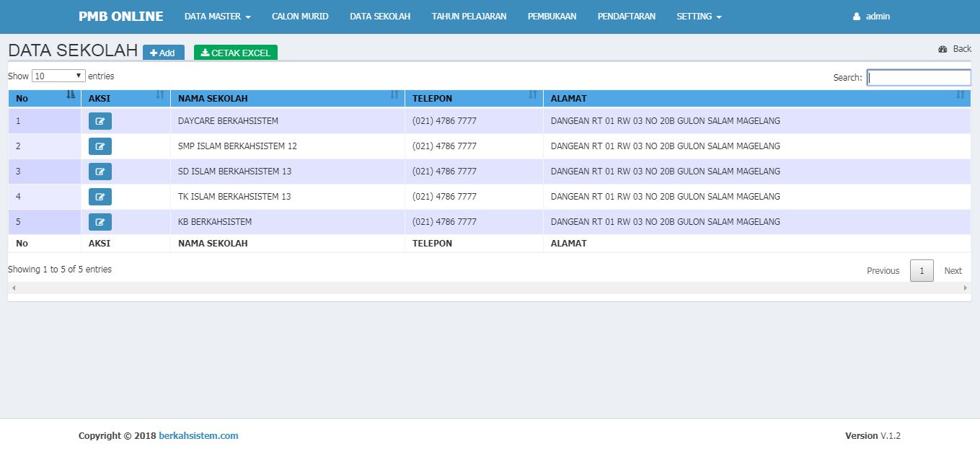Click edit icon for TK ISLAM BERKAHSISTEM 13
This screenshot has height=449, width=980.
100,197
